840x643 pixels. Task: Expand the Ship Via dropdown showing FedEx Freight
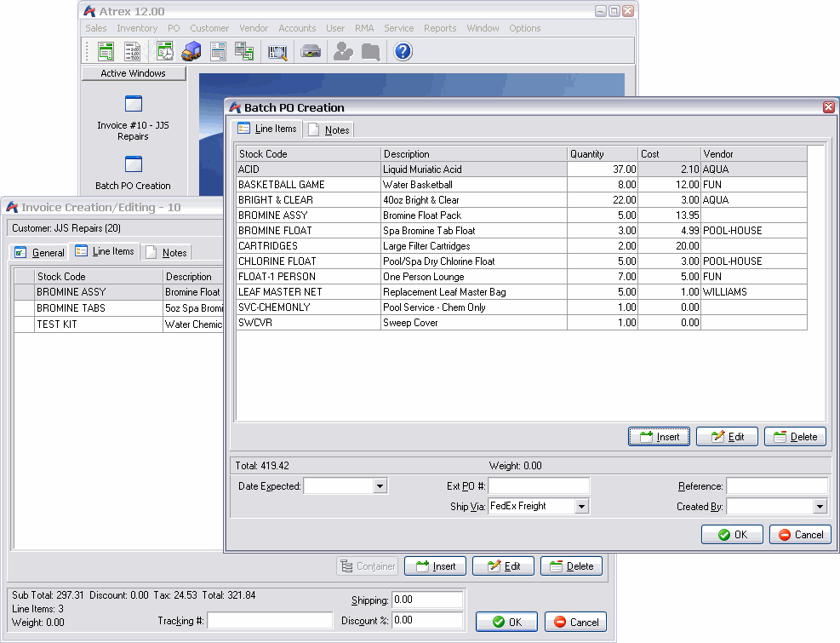point(581,506)
